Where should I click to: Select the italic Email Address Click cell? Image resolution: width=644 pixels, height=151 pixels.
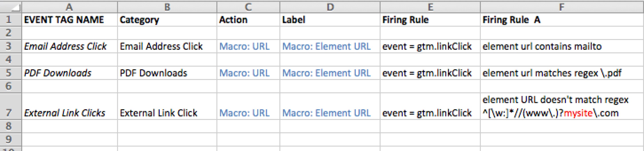tap(69, 46)
